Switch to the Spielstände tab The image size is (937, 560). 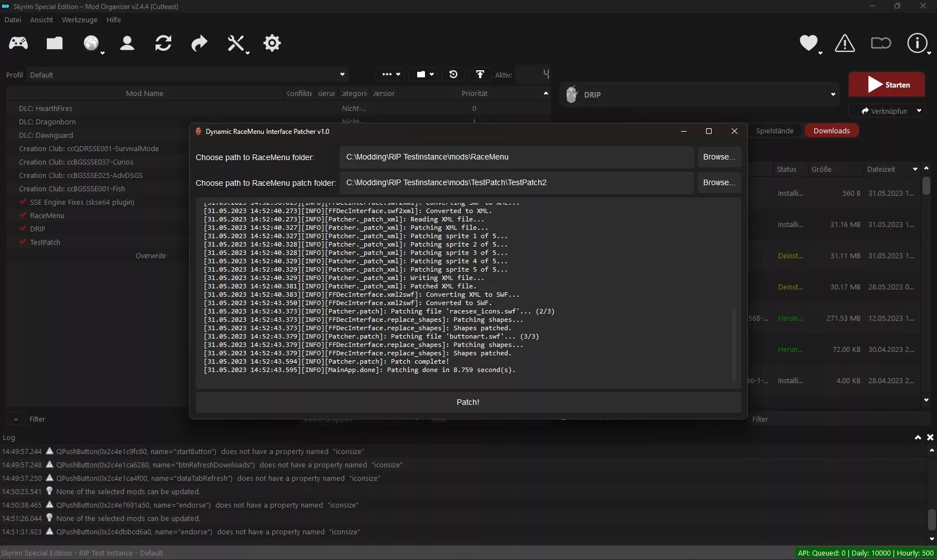point(775,131)
